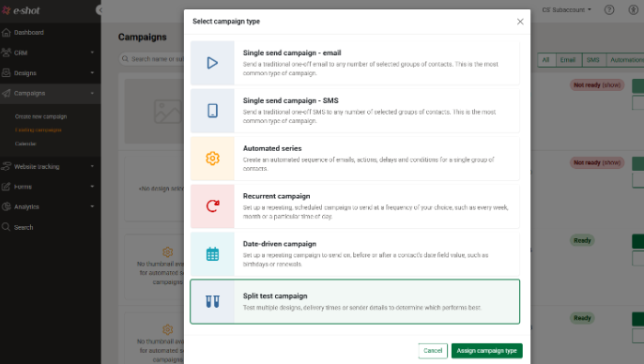644x364 pixels.
Task: Click the placeholder image campaign thumbnail
Action: (x=155, y=112)
